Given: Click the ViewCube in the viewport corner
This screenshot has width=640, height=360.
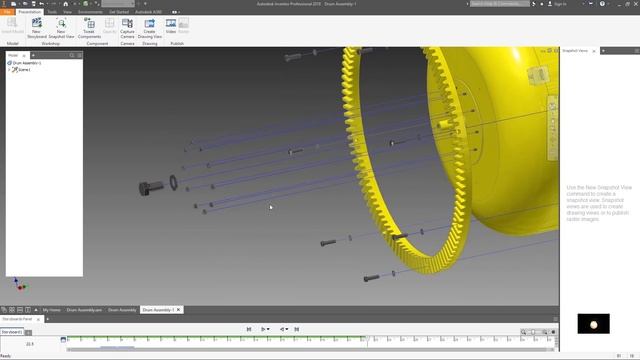Looking at the screenshot, I should tap(538, 76).
